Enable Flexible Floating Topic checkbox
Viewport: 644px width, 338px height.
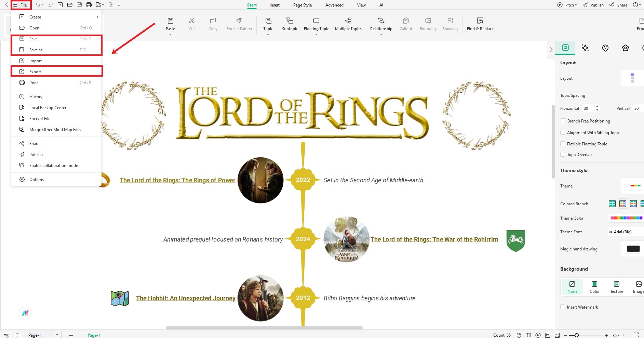tap(563, 144)
